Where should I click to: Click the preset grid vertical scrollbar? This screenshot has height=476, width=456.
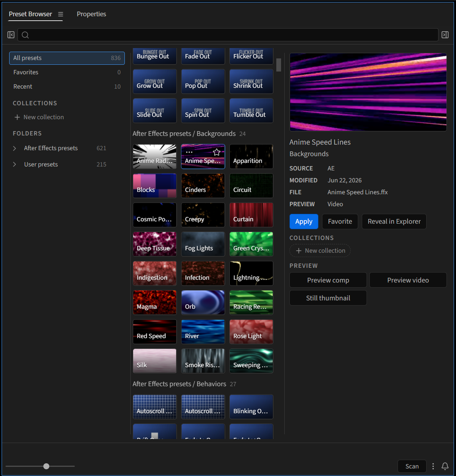[x=279, y=65]
